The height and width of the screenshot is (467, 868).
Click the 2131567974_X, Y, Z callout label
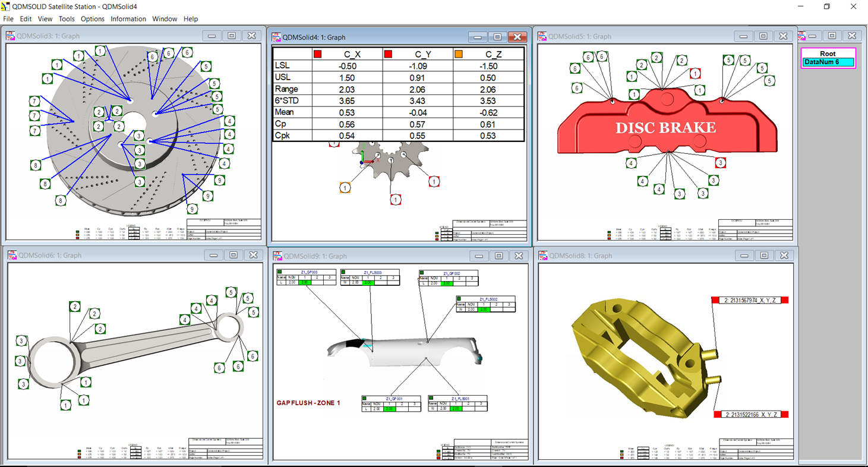click(x=750, y=300)
